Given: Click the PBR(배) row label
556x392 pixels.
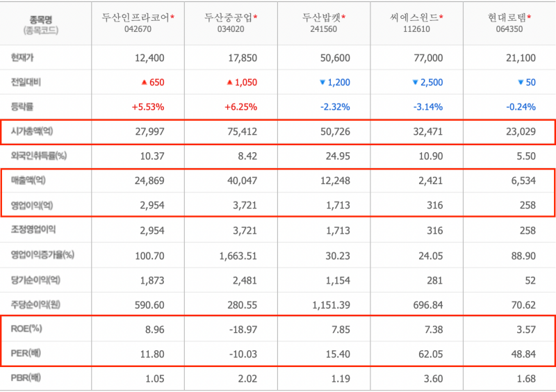Looking at the screenshot, I should coord(26,378).
